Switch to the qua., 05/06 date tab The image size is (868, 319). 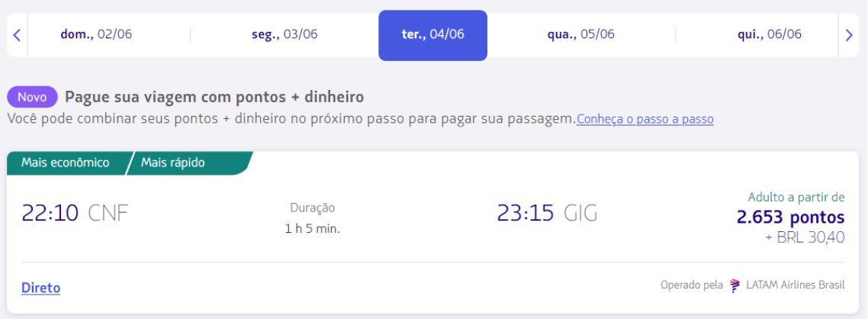pyautogui.click(x=580, y=34)
